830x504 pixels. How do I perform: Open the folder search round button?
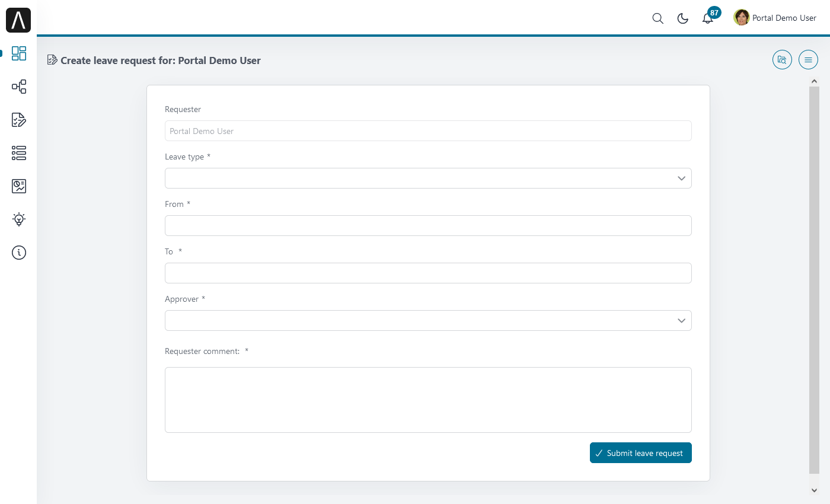click(782, 59)
